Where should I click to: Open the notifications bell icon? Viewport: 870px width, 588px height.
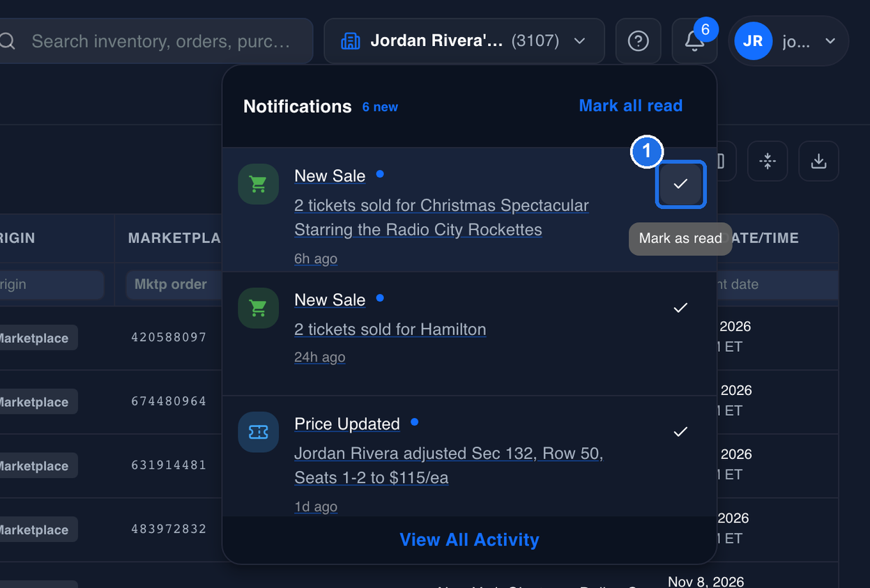[x=694, y=41]
